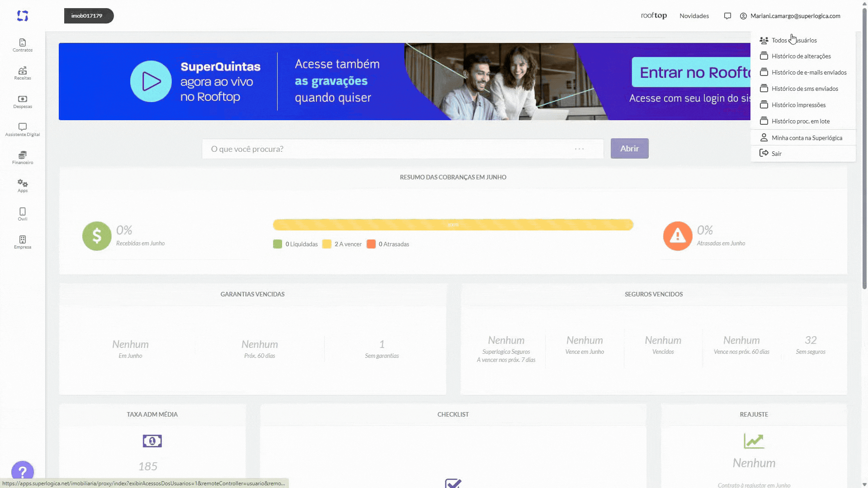Viewport: 868px width, 488px height.
Task: Click the yellow A vencer legend swatch
Action: click(327, 244)
